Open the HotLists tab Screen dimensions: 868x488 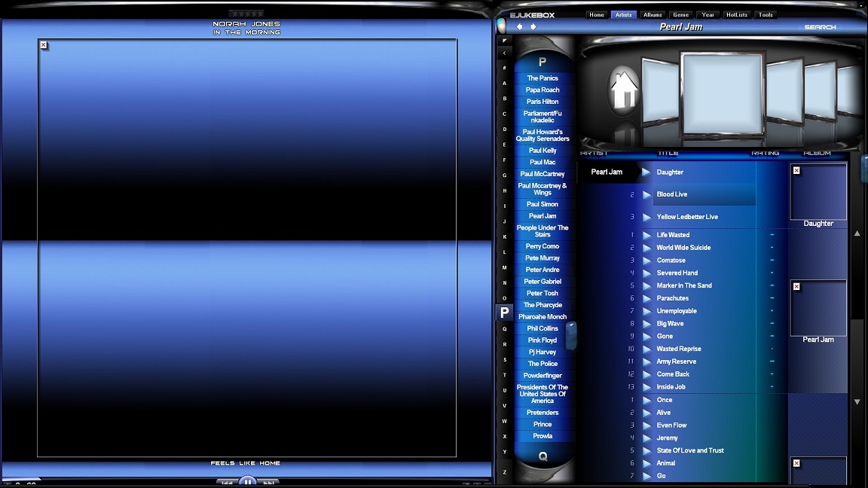click(x=736, y=14)
